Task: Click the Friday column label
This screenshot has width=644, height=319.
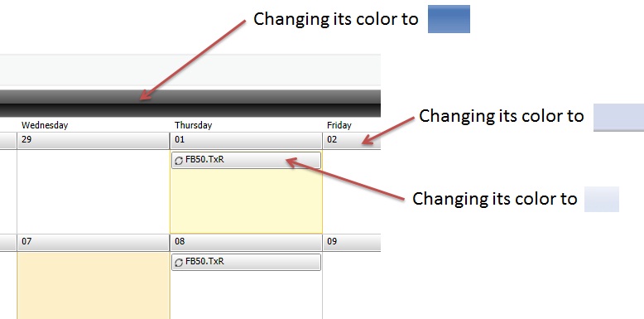Action: point(339,125)
